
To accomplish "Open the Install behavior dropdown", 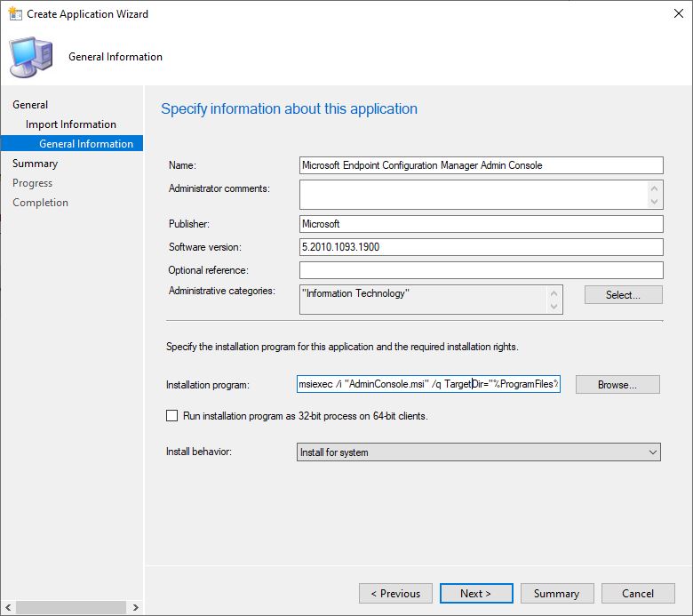I will pyautogui.click(x=479, y=452).
